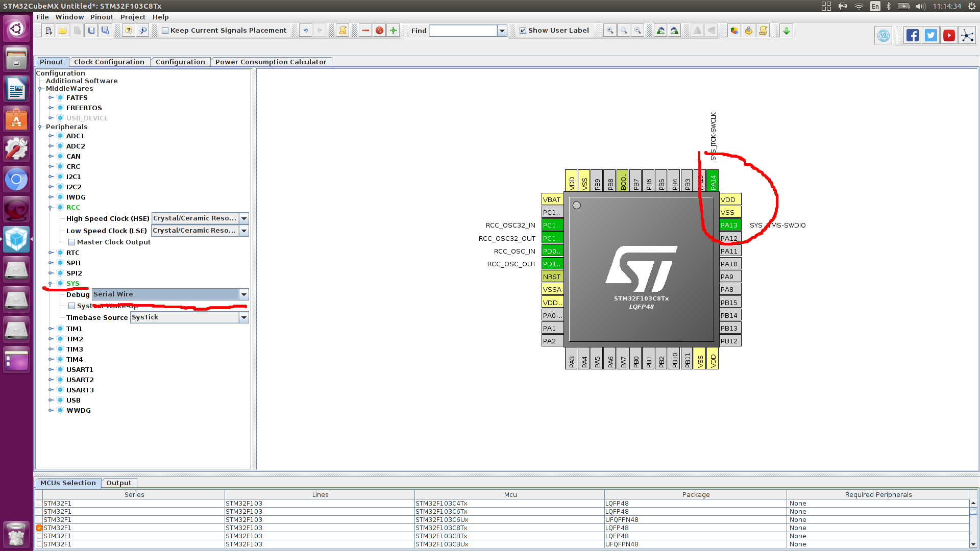Click the Save Project As icon
The width and height of the screenshot is (980, 551).
105,31
